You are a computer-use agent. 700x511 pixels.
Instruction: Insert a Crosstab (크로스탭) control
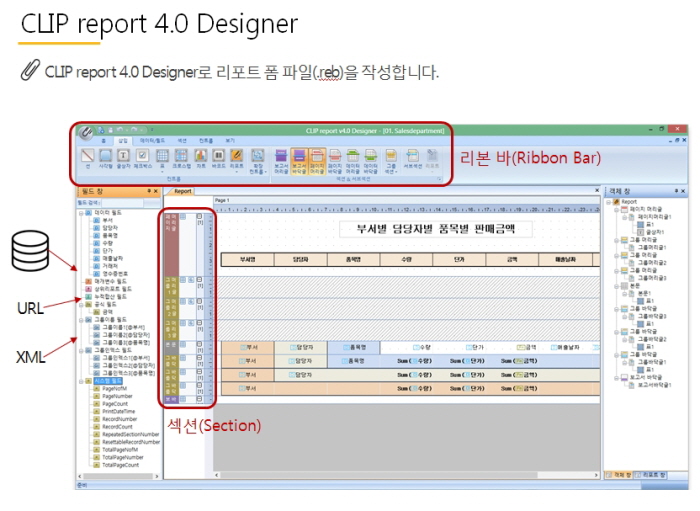(x=181, y=159)
